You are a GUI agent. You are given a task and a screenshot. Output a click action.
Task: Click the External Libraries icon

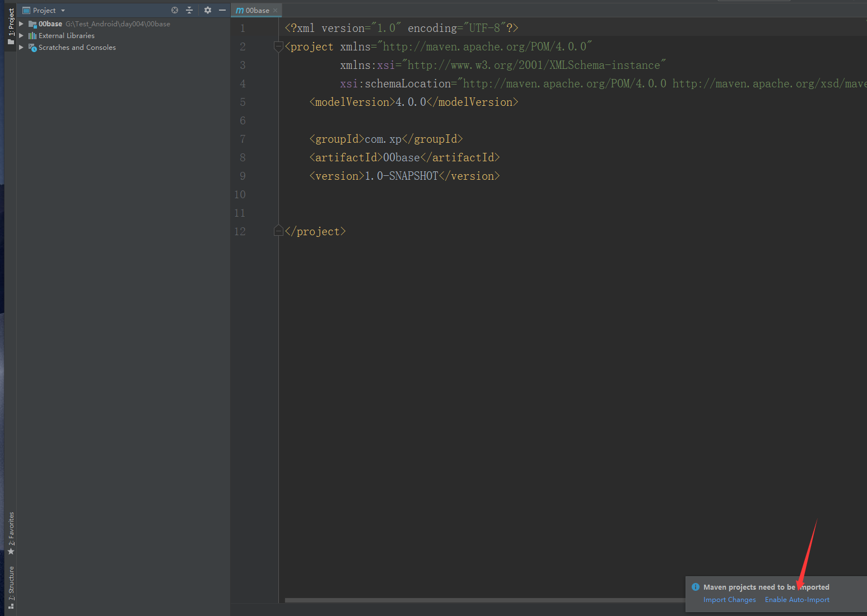(32, 36)
